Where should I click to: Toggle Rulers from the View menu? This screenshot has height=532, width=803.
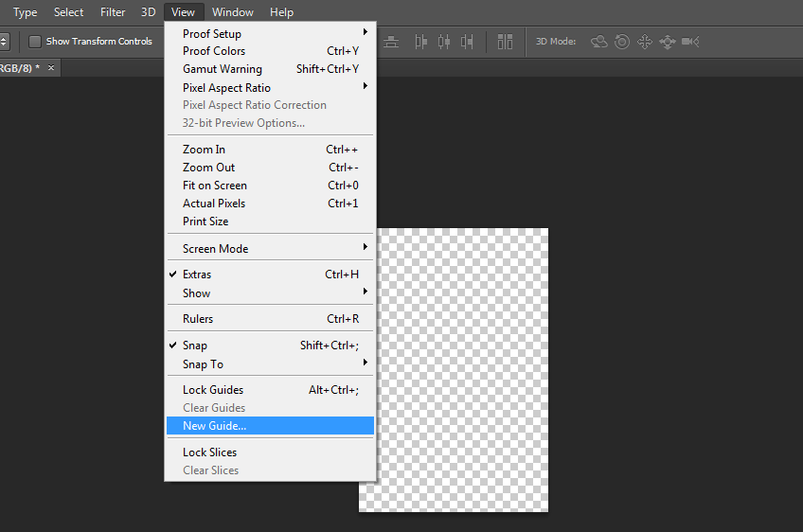point(271,318)
